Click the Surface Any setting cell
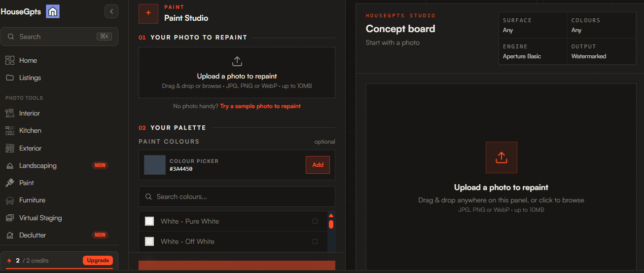This screenshot has height=273, width=644. (533, 26)
